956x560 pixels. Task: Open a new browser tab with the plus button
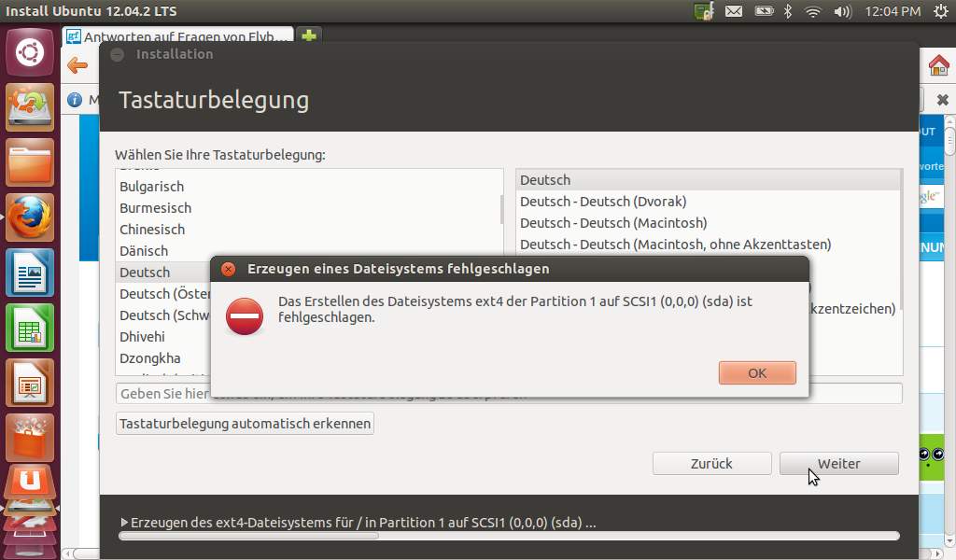[307, 35]
